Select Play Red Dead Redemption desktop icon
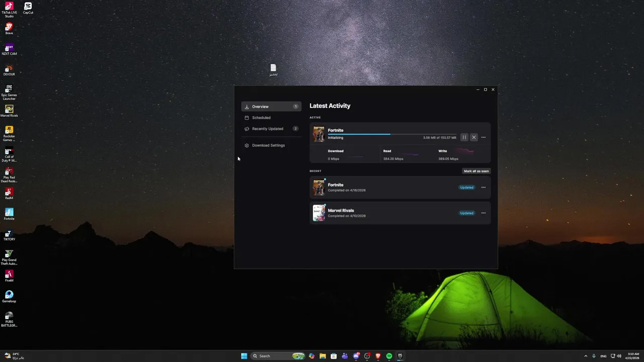The image size is (644, 362). click(9, 174)
